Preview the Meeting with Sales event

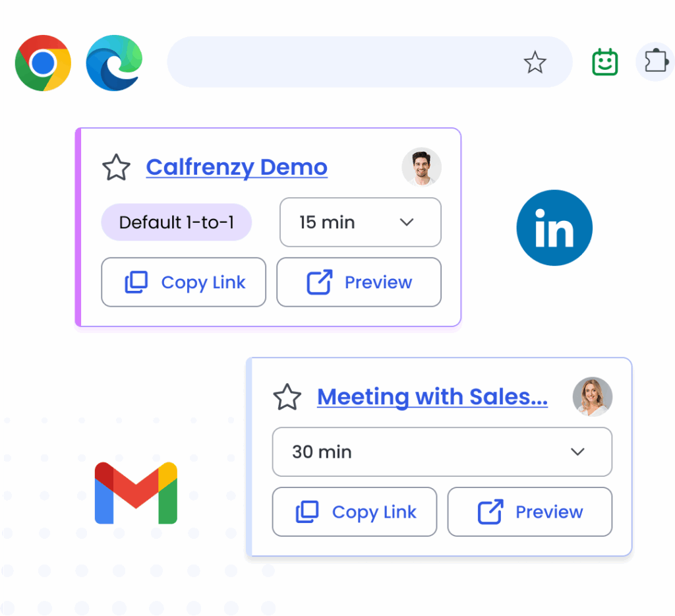pos(529,512)
